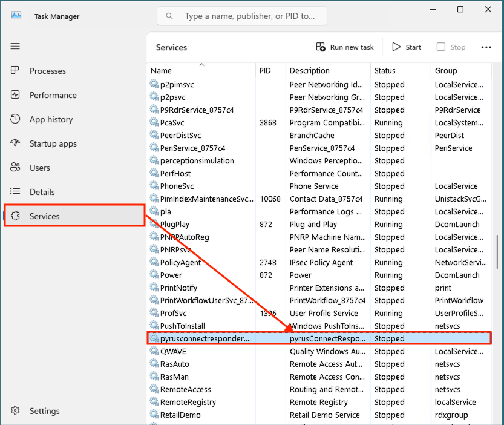This screenshot has width=504, height=425.
Task: Select the PolicyAgent service name
Action: [180, 263]
